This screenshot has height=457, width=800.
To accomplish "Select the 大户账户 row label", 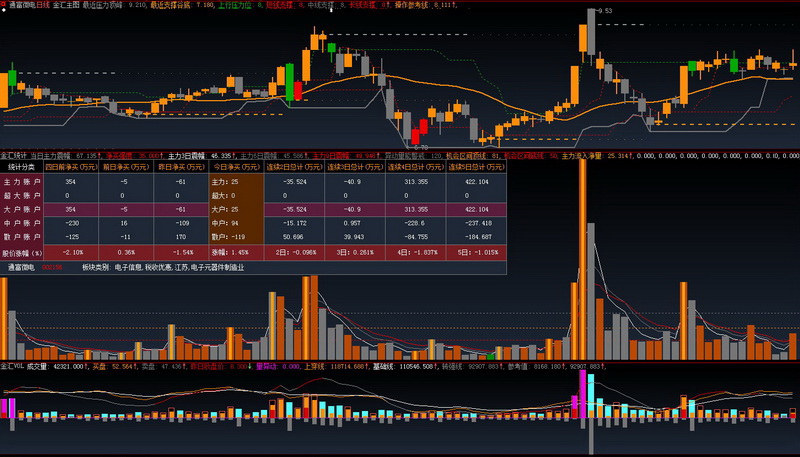I will click(22, 209).
